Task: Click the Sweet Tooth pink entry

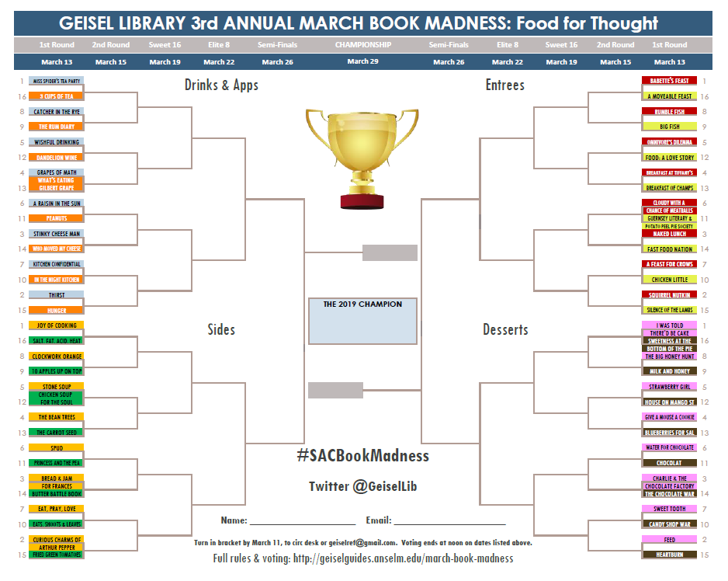Action: coord(669,509)
